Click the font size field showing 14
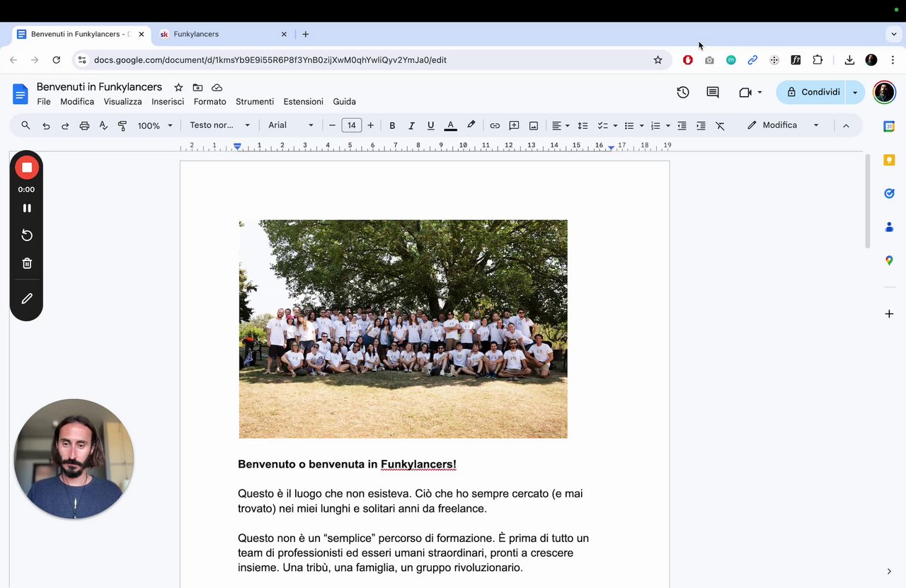906x588 pixels. (x=352, y=125)
